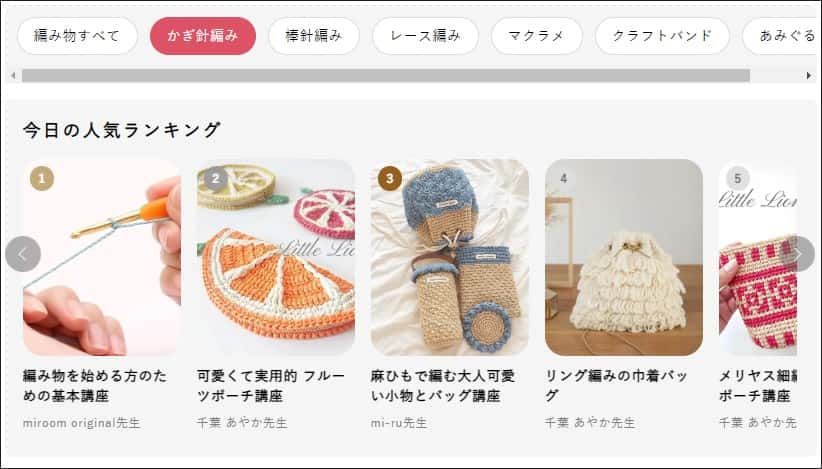Open the クラフトバンド category
Viewport: 822px width, 469px height.
pos(662,36)
